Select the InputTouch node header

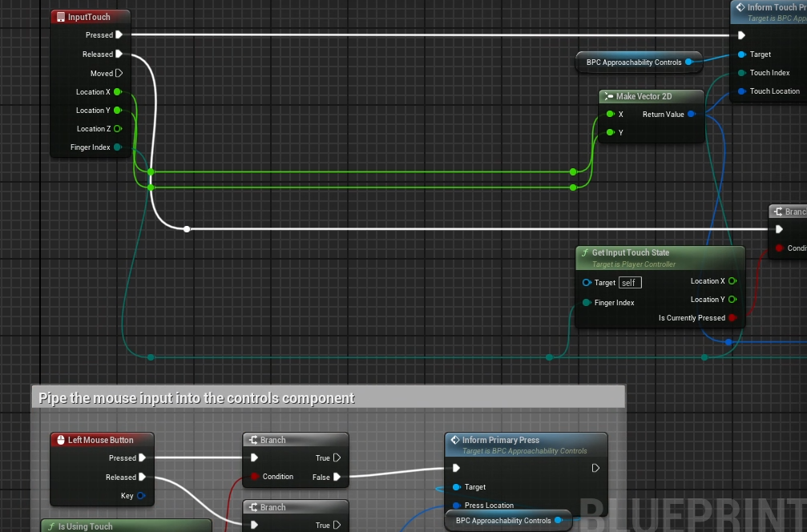click(x=89, y=17)
